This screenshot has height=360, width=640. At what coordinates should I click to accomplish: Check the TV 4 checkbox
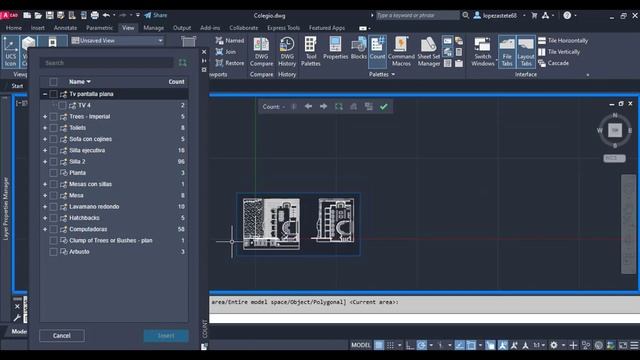coord(62,105)
